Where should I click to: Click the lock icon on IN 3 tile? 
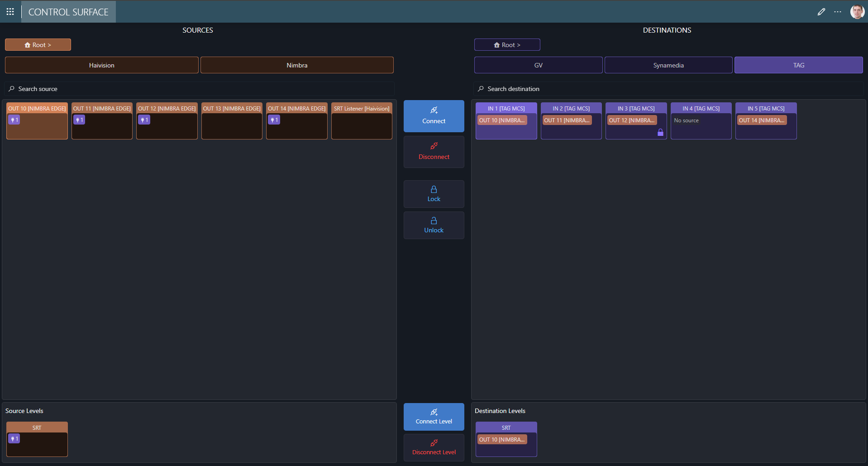(660, 132)
